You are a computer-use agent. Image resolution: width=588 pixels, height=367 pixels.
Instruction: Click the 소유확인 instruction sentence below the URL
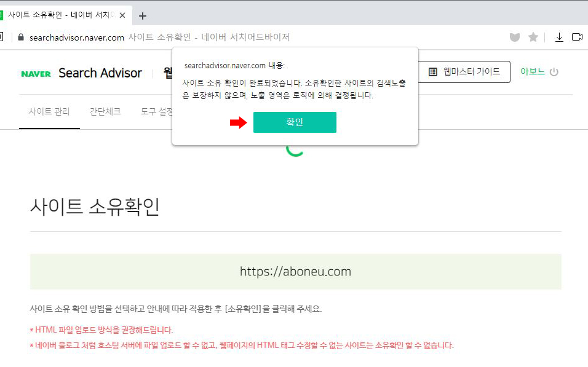[176, 309]
